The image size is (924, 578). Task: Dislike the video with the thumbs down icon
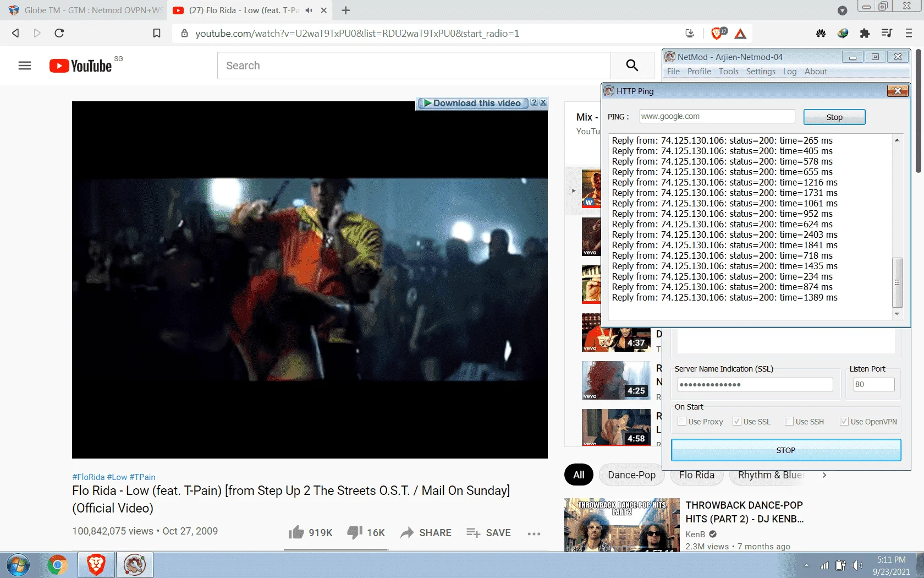coord(355,532)
